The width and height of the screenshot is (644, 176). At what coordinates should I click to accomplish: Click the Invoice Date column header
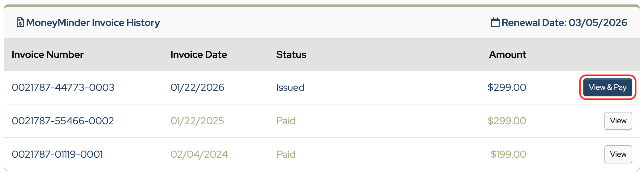click(x=199, y=55)
